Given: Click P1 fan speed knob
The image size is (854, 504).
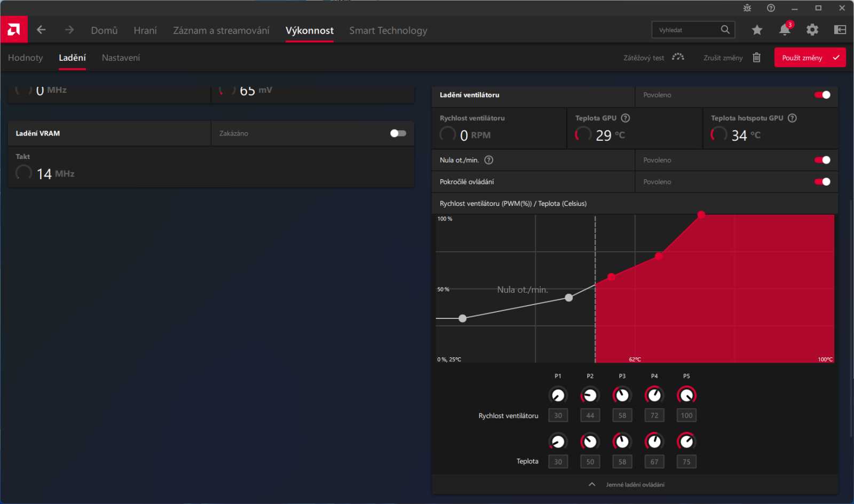Looking at the screenshot, I should [x=558, y=395].
